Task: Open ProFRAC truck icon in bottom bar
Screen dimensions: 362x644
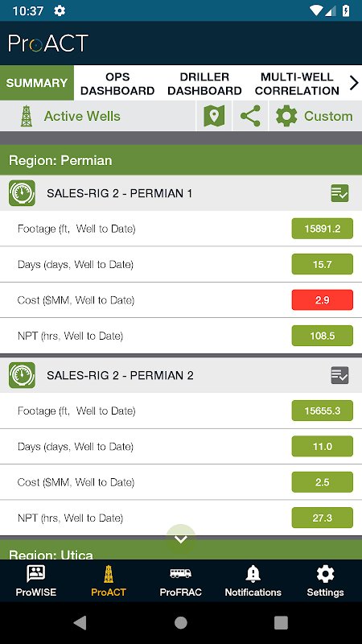Action: (180, 581)
